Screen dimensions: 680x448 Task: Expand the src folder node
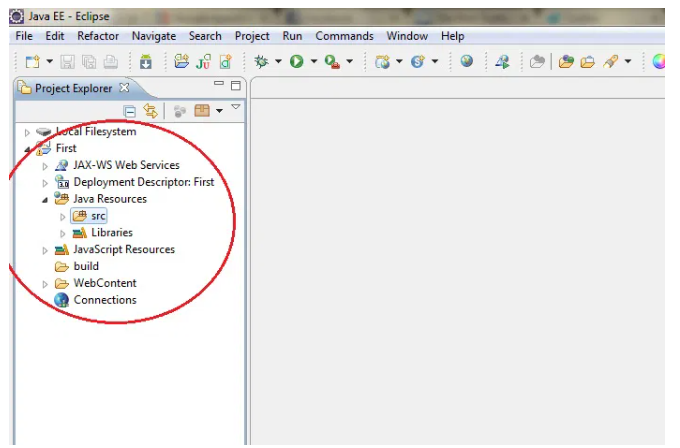tap(62, 216)
